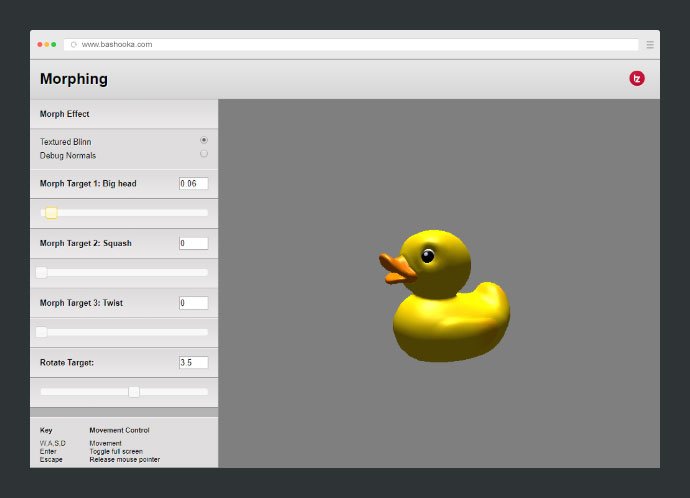Image resolution: width=690 pixels, height=498 pixels.
Task: Click the Morphing page title
Action: [74, 79]
